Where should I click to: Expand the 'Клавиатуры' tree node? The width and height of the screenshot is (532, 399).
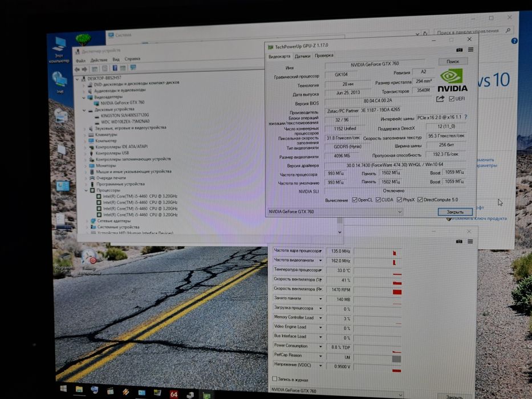tap(85, 135)
